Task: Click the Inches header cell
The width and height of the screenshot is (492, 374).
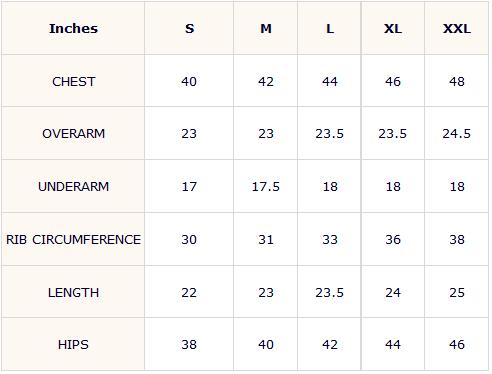Action: pyautogui.click(x=73, y=29)
